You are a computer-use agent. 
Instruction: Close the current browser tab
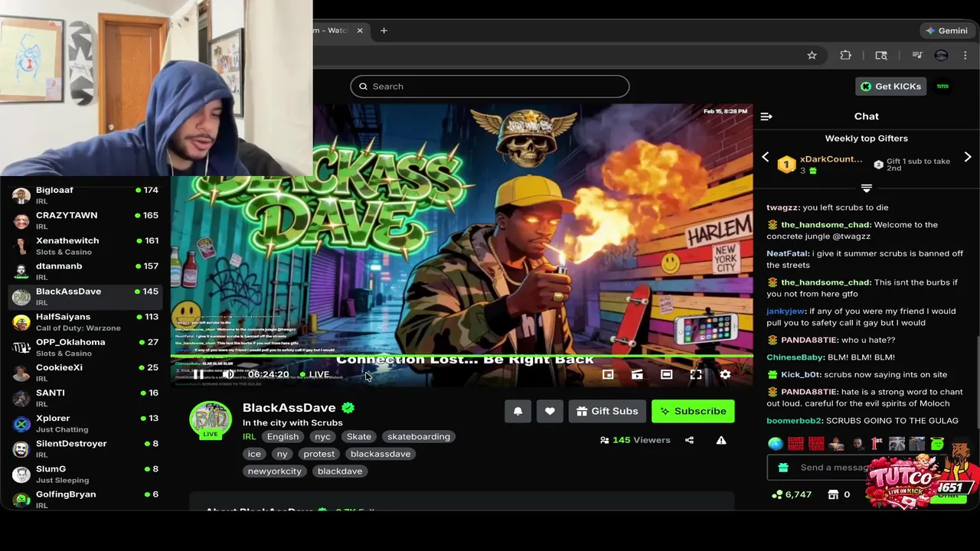(x=360, y=31)
